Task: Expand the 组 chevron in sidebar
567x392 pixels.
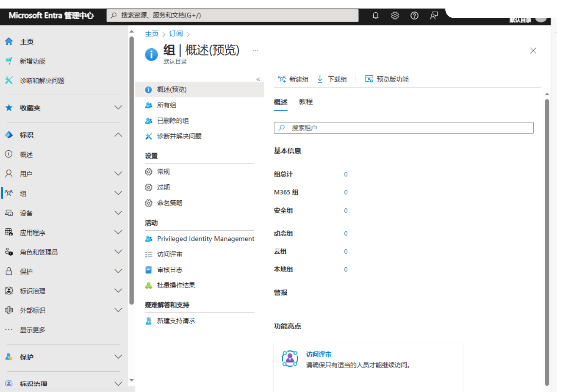Action: point(118,193)
